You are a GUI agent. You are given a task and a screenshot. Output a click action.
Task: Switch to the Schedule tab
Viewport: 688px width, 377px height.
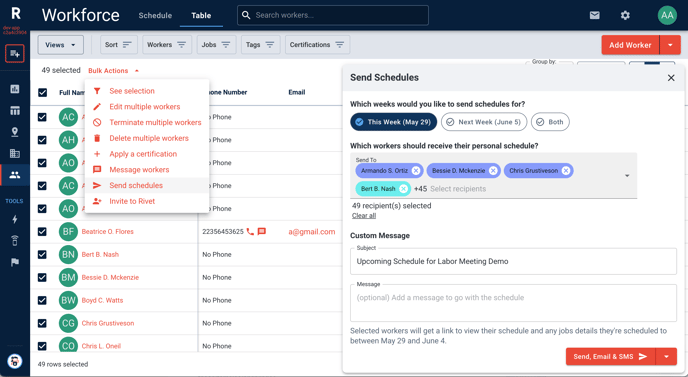(x=155, y=15)
